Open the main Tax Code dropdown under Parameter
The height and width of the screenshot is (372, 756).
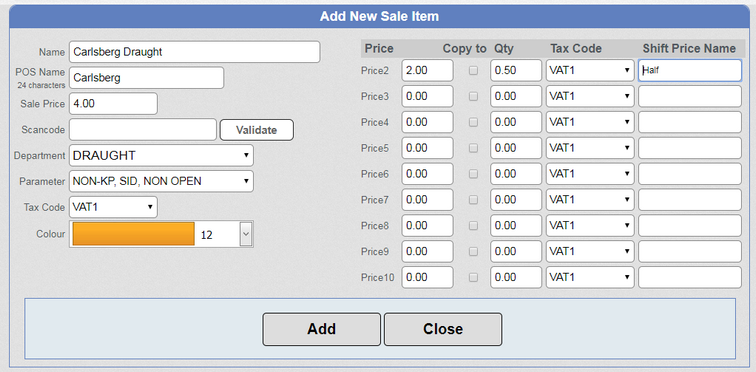113,207
